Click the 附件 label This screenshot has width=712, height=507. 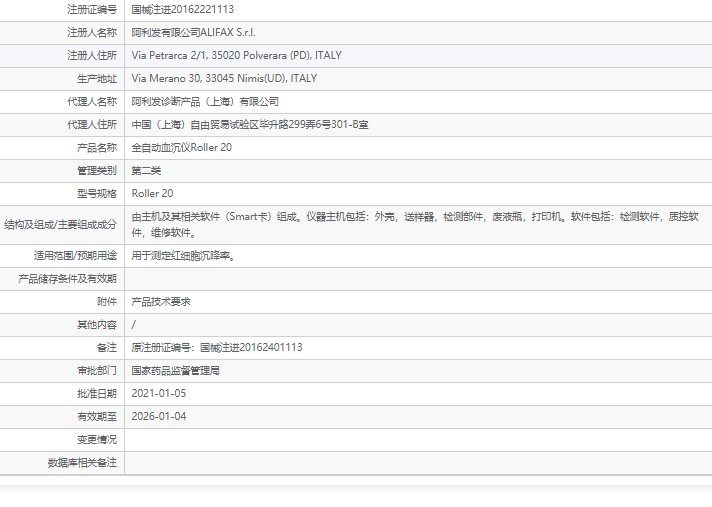(107, 302)
